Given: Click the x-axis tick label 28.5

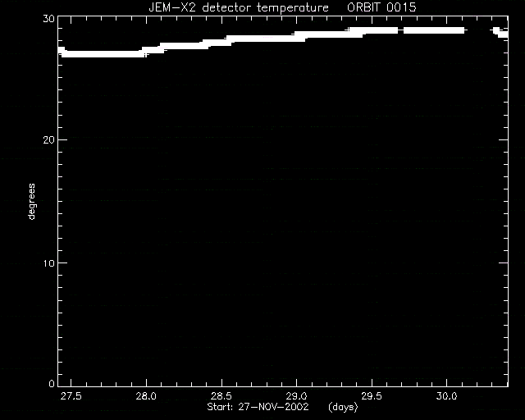Looking at the screenshot, I should [x=221, y=396].
